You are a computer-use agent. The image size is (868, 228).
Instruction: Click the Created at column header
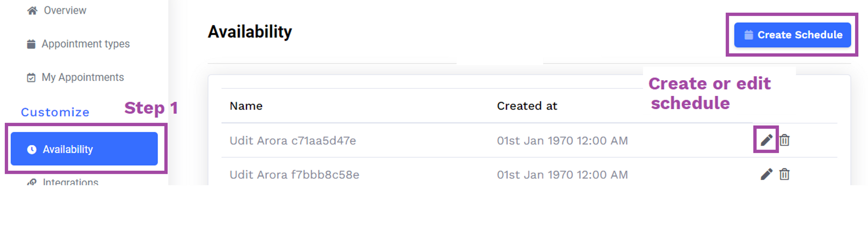(527, 106)
